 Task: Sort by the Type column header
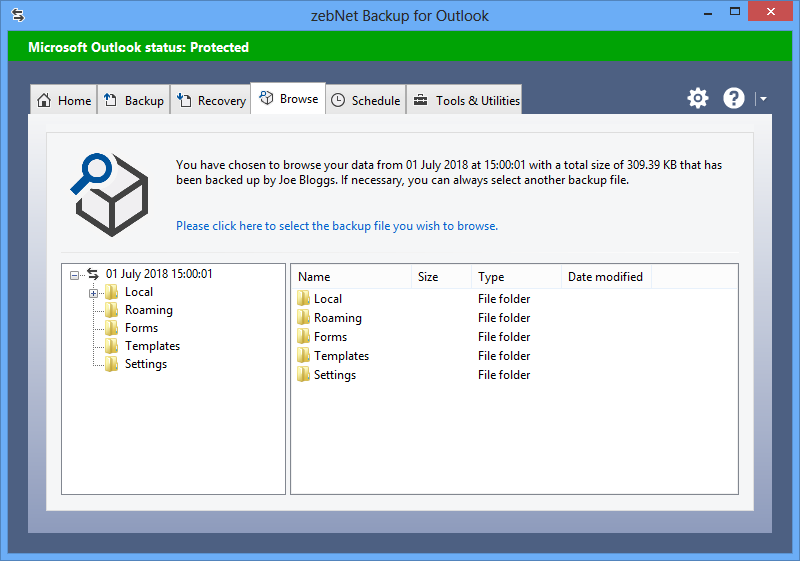[x=516, y=277]
